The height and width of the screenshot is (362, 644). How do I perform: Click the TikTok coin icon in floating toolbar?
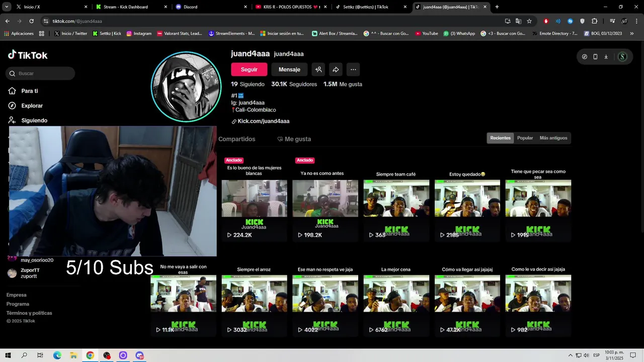(x=585, y=57)
